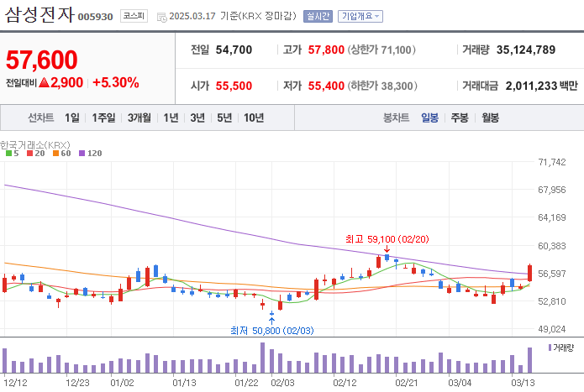Click the 거래대금 2,011,233 백만 value
The height and width of the screenshot is (392, 584).
[541, 86]
